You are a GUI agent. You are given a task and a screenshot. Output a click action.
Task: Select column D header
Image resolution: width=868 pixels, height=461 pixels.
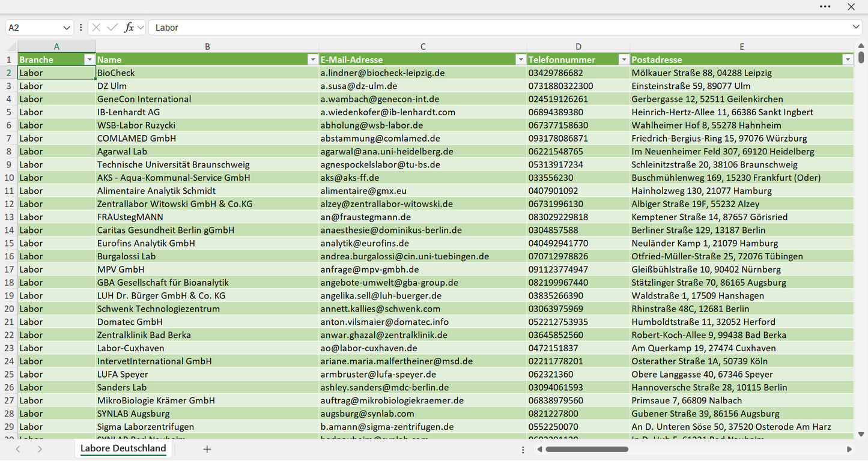point(578,46)
